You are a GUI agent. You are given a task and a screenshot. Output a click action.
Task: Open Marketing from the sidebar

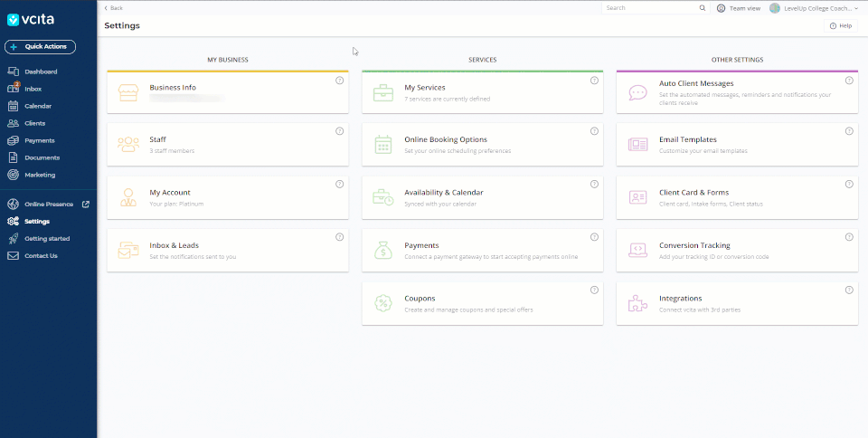(x=40, y=175)
